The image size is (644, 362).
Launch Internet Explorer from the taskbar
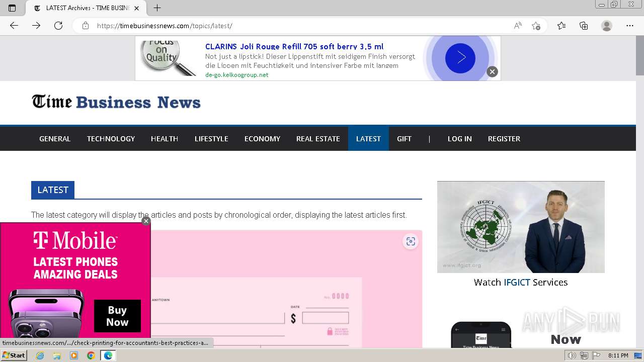click(x=40, y=355)
